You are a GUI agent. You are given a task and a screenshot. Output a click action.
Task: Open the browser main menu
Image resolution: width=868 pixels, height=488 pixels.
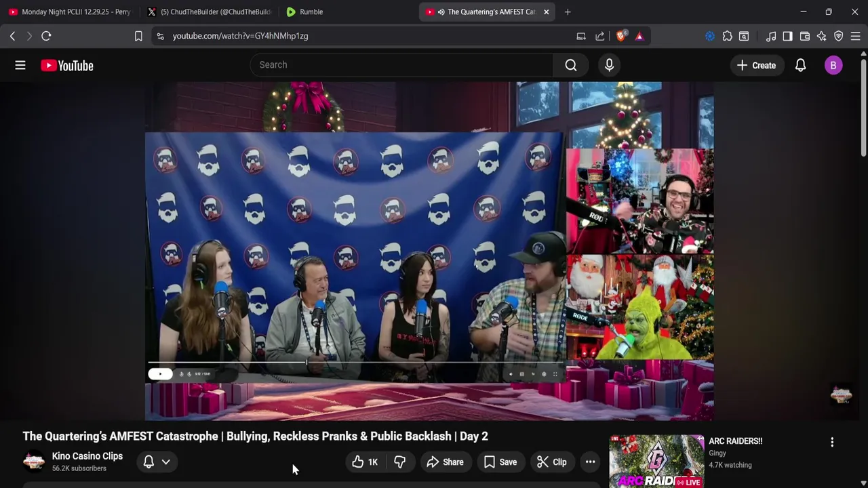pyautogui.click(x=855, y=36)
